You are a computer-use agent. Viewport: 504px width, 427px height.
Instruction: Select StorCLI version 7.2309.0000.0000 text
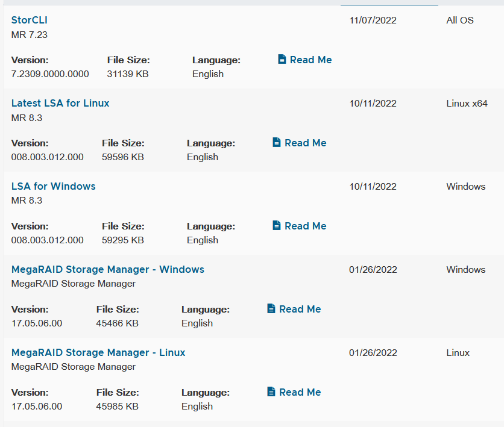(x=50, y=74)
